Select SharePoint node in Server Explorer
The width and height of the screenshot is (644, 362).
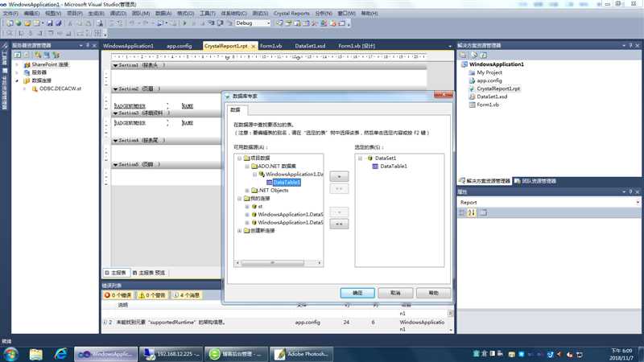point(50,64)
